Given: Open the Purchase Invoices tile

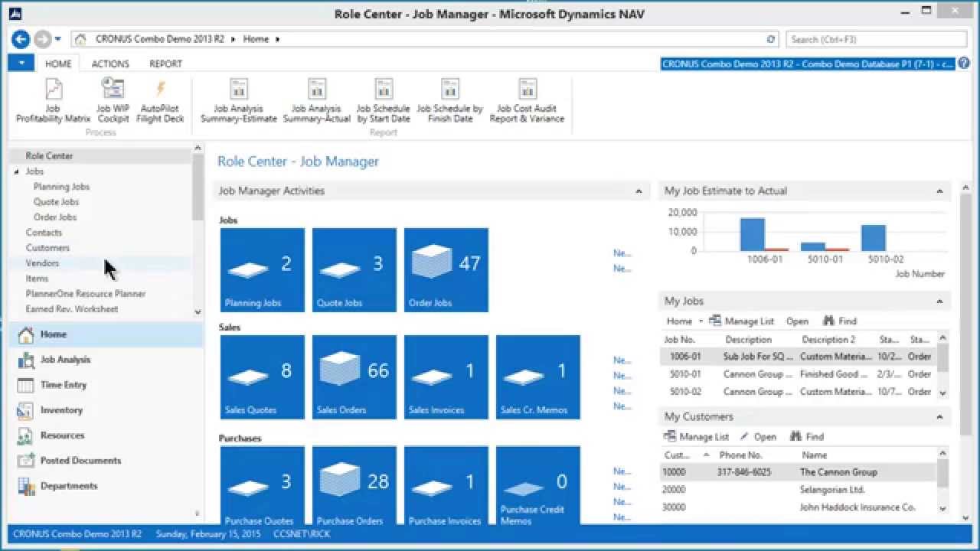Looking at the screenshot, I should coord(446,487).
